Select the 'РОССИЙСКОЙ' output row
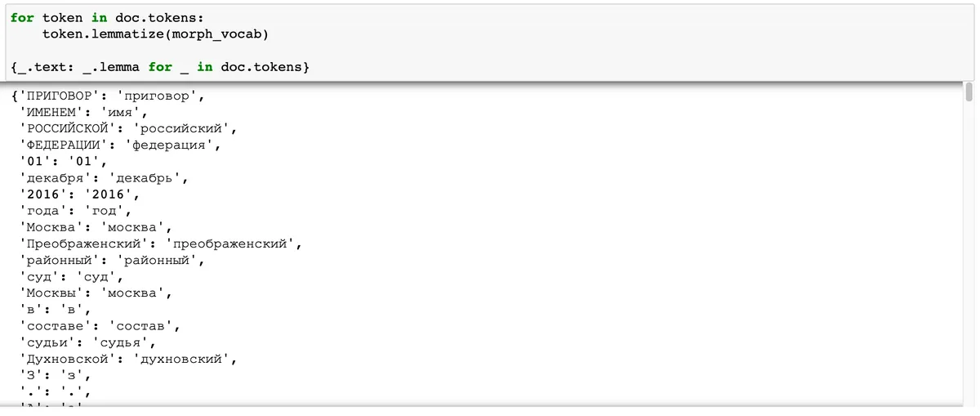The width and height of the screenshot is (980, 416). pos(127,129)
